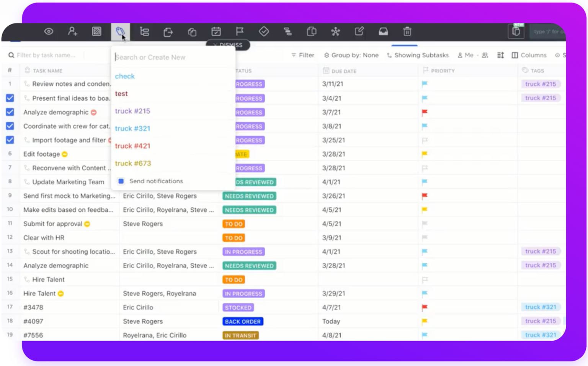Expand the Filter options
The width and height of the screenshot is (588, 366).
pyautogui.click(x=303, y=55)
